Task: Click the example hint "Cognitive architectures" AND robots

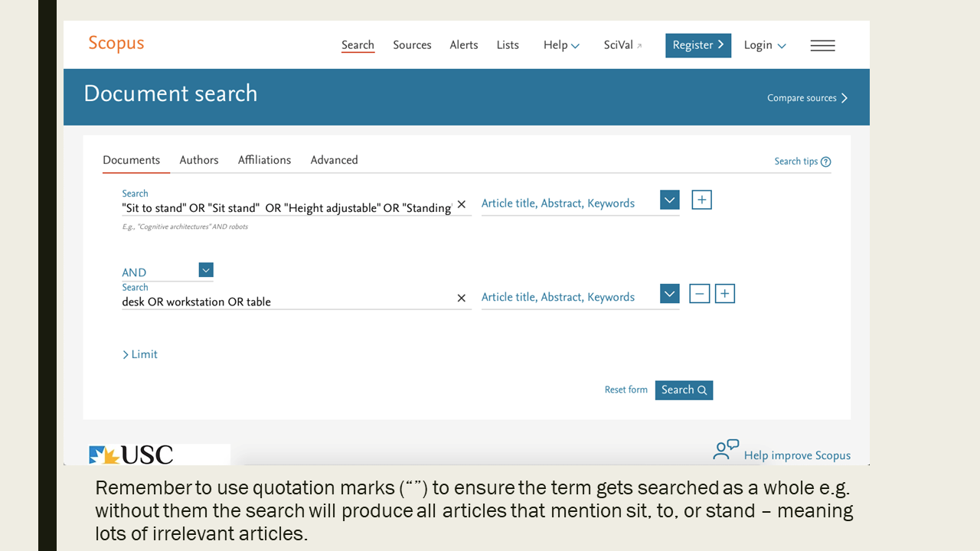Action: [185, 227]
